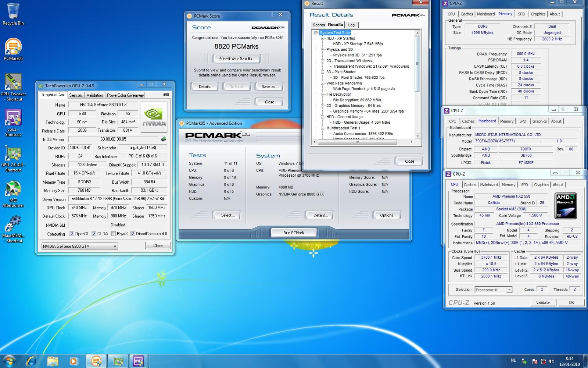Open CPU-Tweaker shortcut on desktop

[13, 87]
